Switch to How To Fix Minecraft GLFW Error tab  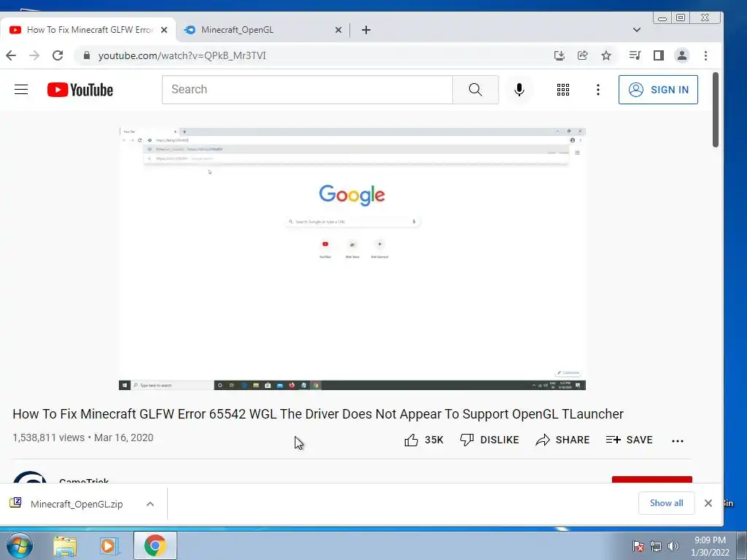[x=88, y=30]
